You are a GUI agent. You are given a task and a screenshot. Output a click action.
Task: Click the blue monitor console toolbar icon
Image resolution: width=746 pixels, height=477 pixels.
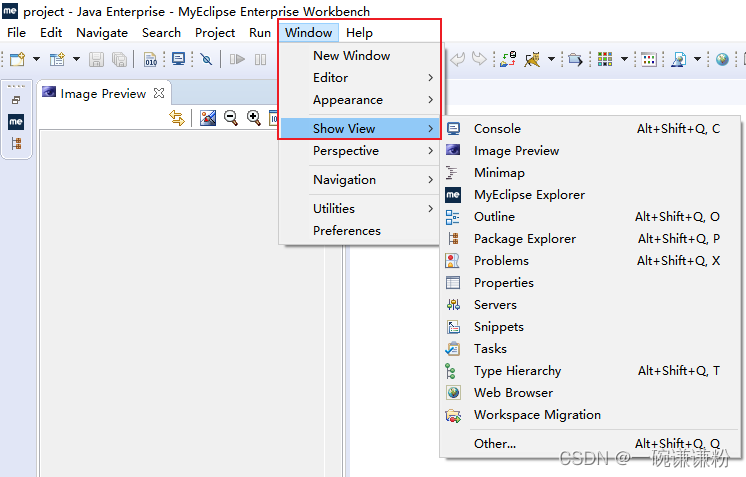click(x=178, y=59)
